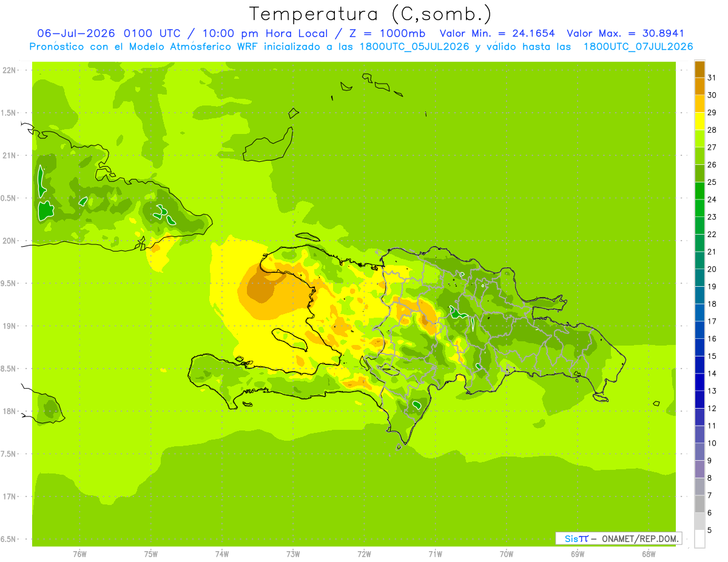
Task: Select the '06-Jul-2026 0100 UTC' date text
Action: (x=109, y=33)
